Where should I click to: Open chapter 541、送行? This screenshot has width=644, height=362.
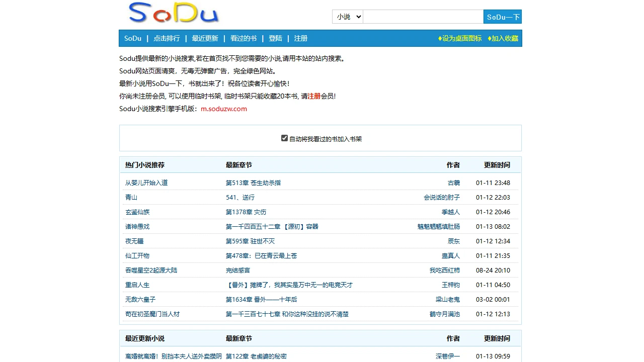coord(240,197)
